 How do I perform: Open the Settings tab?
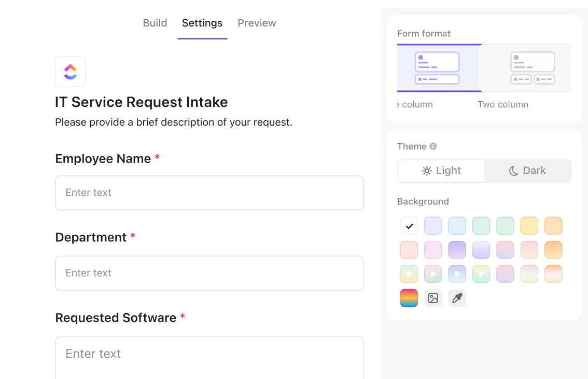click(x=202, y=23)
